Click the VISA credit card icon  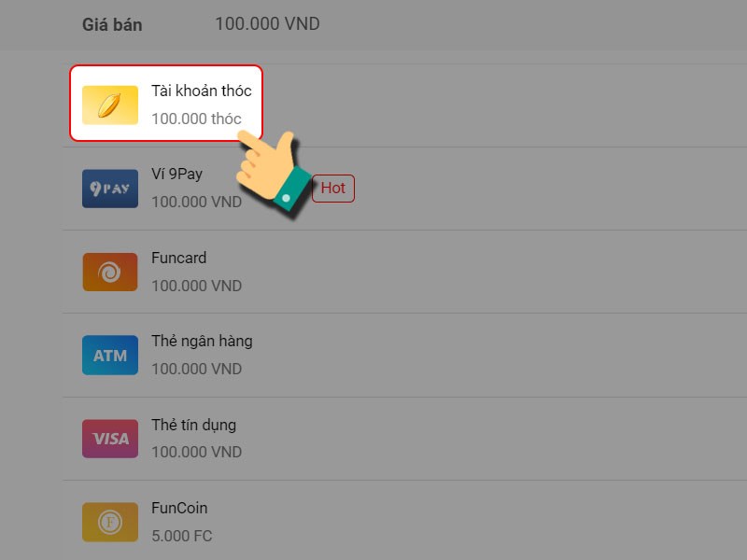tap(110, 439)
